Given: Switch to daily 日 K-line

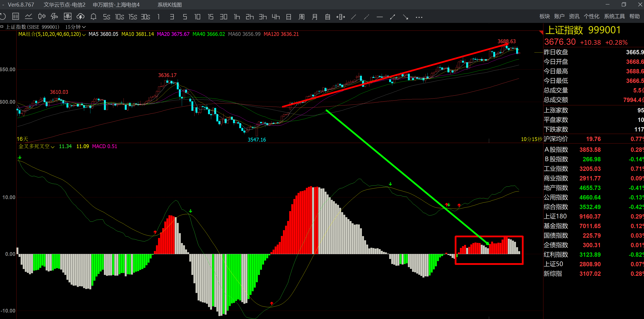Looking at the screenshot, I should 289,17.
